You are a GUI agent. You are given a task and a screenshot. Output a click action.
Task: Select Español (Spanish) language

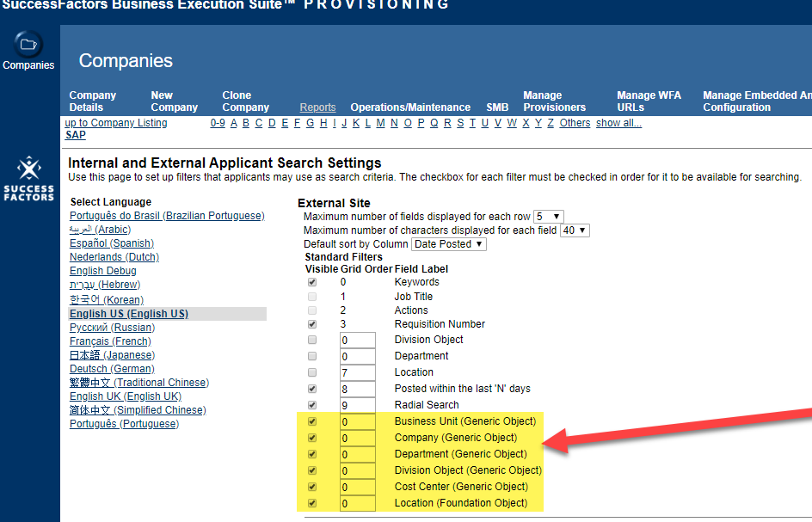point(112,243)
